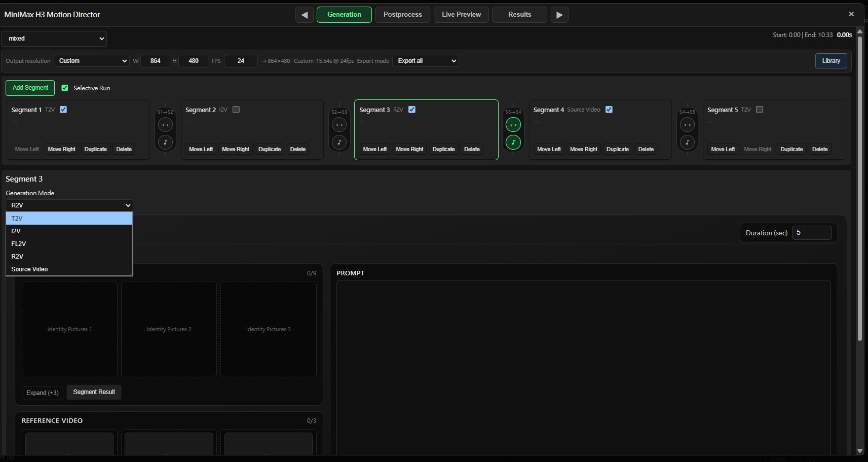Viewport: 868px width, 462px height.
Task: Toggle Selective Run checkbox
Action: click(65, 88)
